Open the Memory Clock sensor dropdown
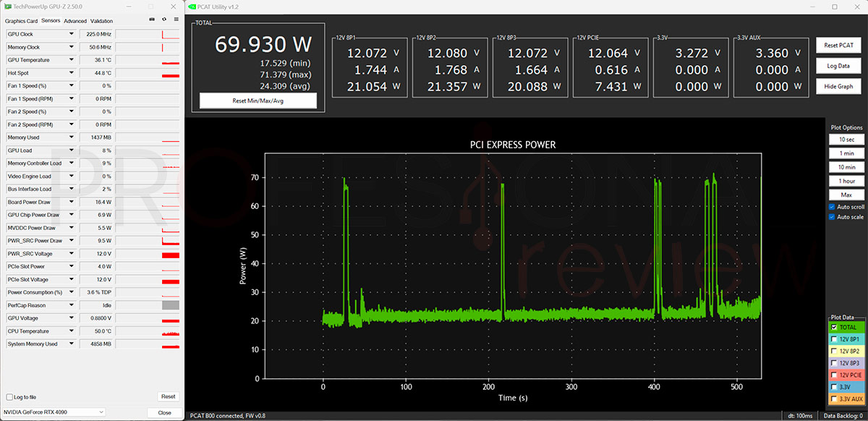 click(x=71, y=47)
